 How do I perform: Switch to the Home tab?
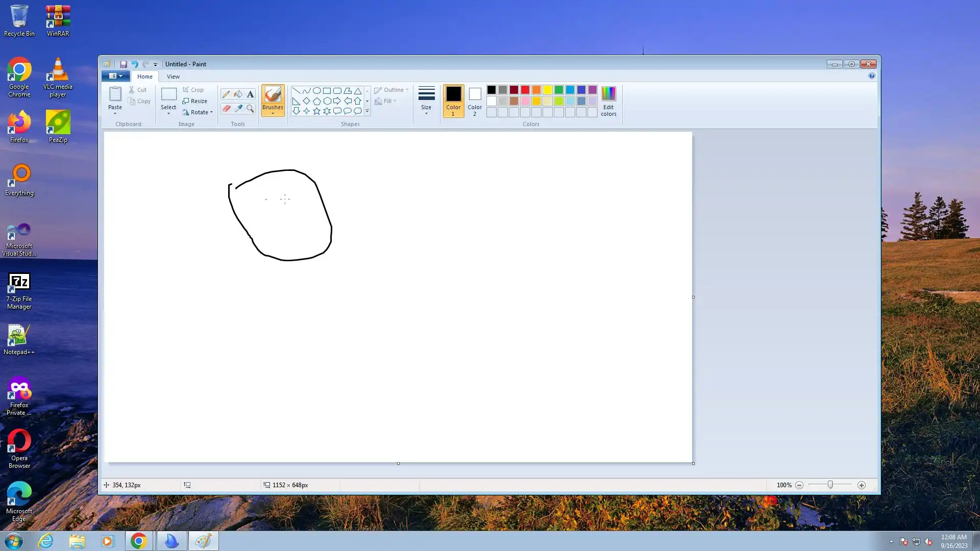pyautogui.click(x=144, y=77)
